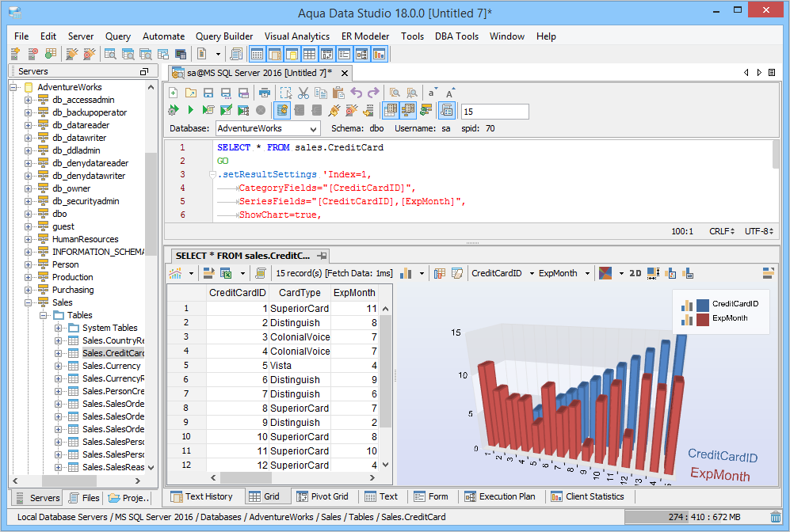The image size is (790, 532).
Task: Collapse the Sales schema node
Action: 29,302
